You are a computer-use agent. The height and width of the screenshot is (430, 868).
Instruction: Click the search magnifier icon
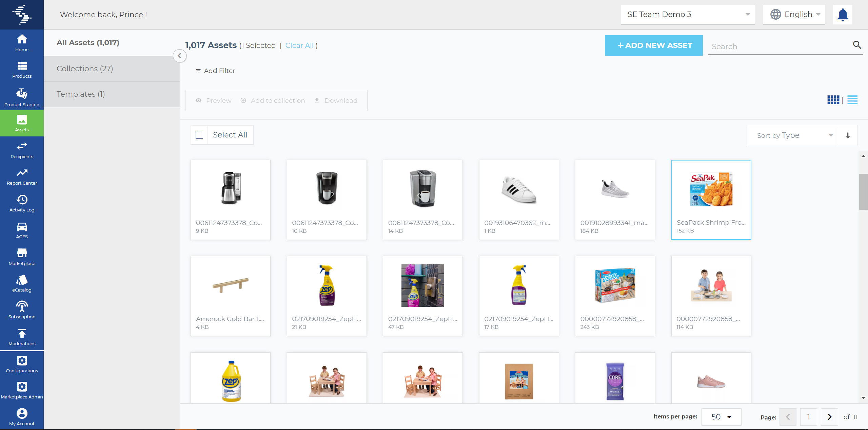[857, 45]
